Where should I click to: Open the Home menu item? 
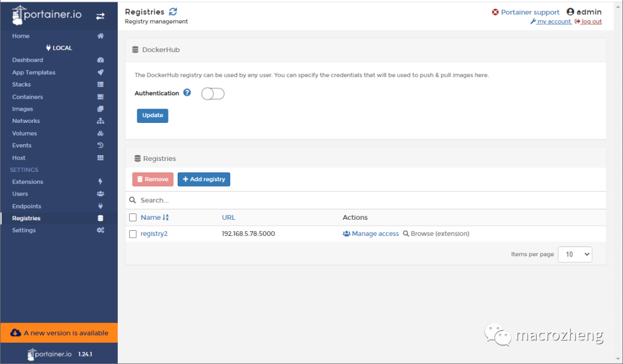click(21, 36)
